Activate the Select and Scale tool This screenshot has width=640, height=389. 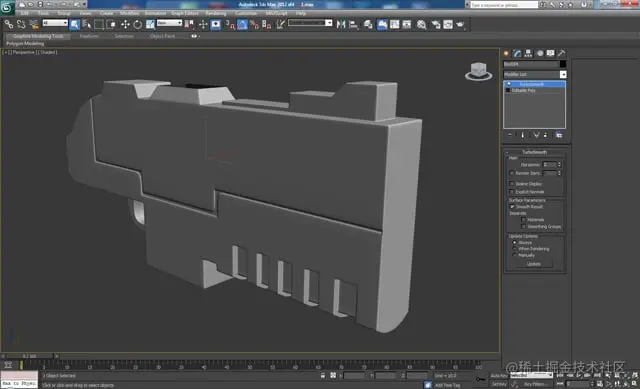coord(150,24)
